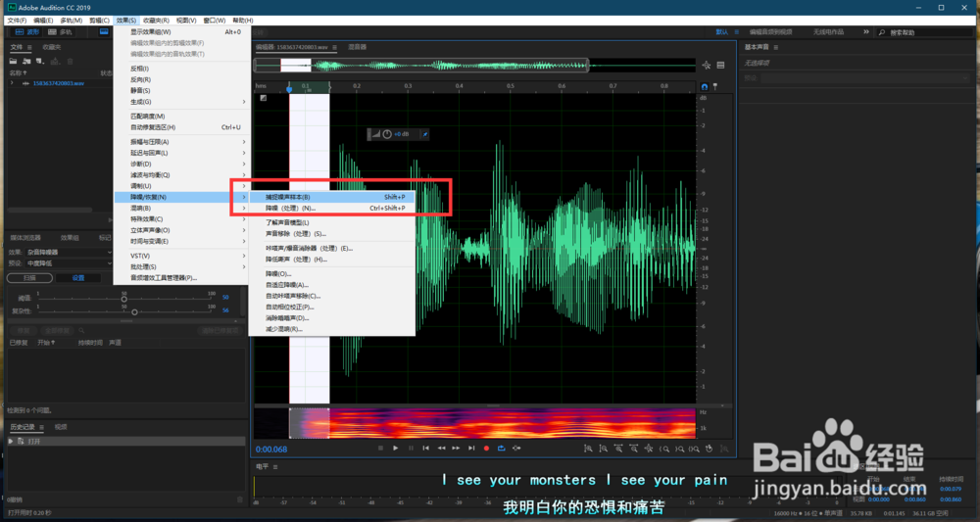Expand the 振幅与压限(A) submenu
This screenshot has height=522, width=980.
(x=181, y=142)
